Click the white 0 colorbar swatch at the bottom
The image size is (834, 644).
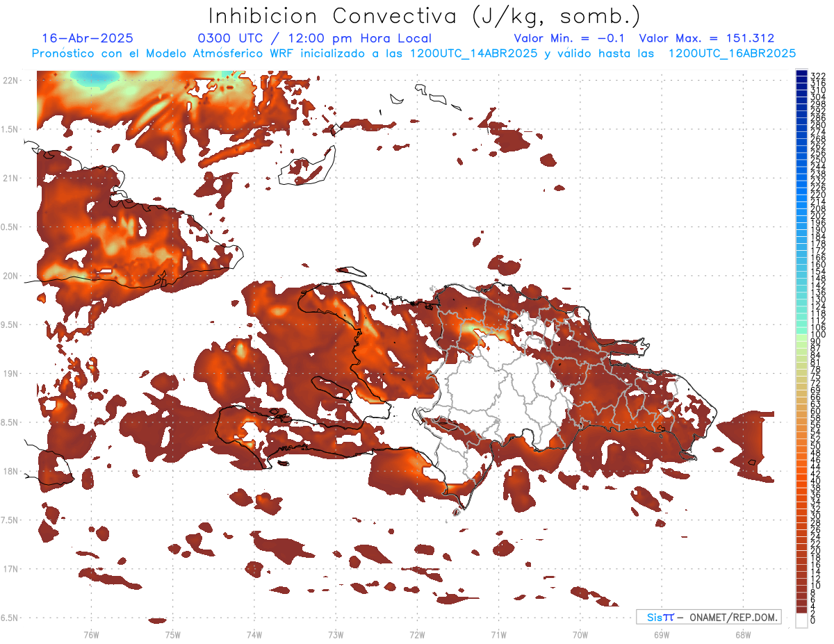pos(801,622)
